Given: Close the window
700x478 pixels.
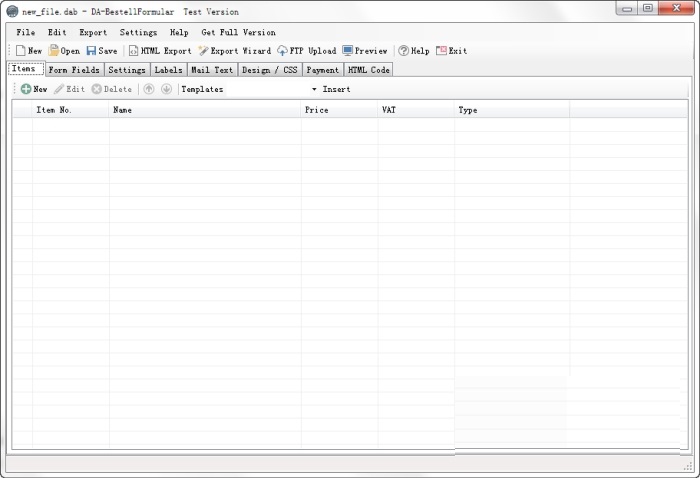Looking at the screenshot, I should pyautogui.click(x=676, y=8).
